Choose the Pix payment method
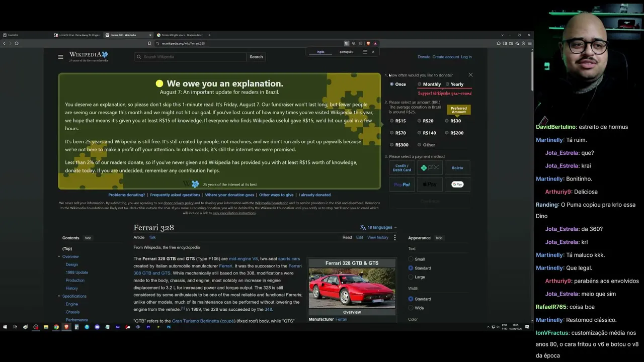Screen dimensions: 644x362 (x=430, y=168)
